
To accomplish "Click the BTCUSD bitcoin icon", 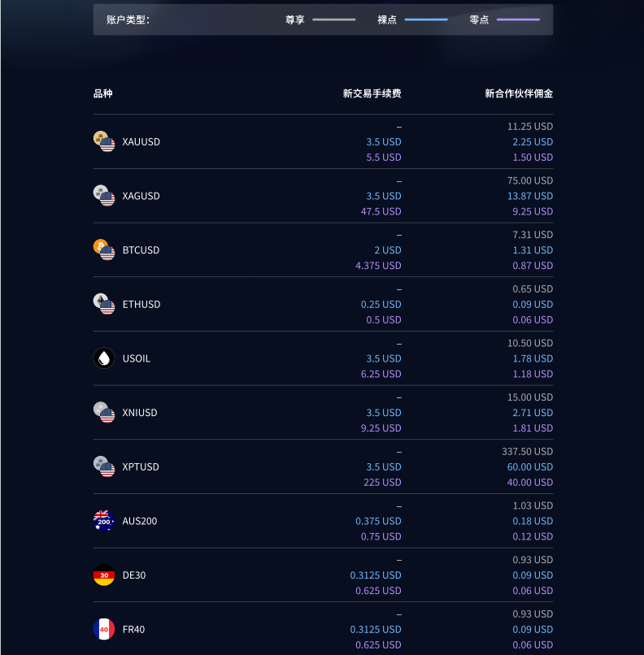I will [x=104, y=249].
